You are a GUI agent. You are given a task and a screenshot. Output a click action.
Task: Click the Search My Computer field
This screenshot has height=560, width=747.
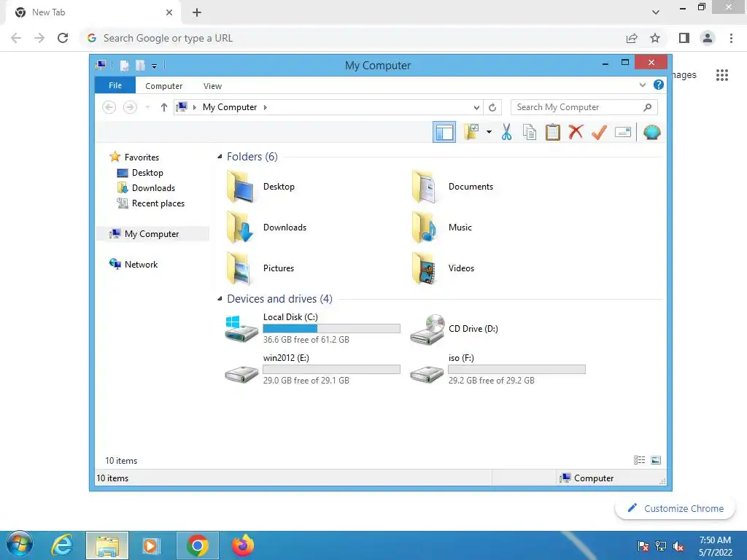click(x=584, y=107)
